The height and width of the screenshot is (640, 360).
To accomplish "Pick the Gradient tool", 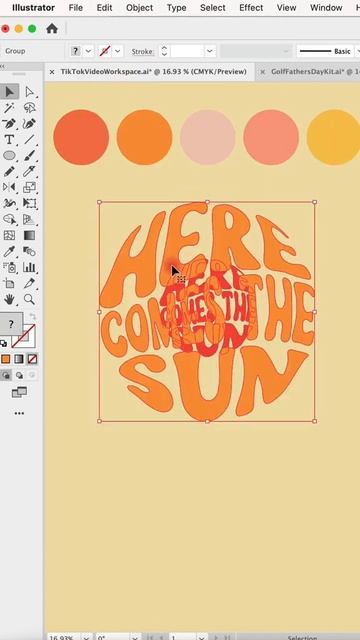I will [x=29, y=236].
